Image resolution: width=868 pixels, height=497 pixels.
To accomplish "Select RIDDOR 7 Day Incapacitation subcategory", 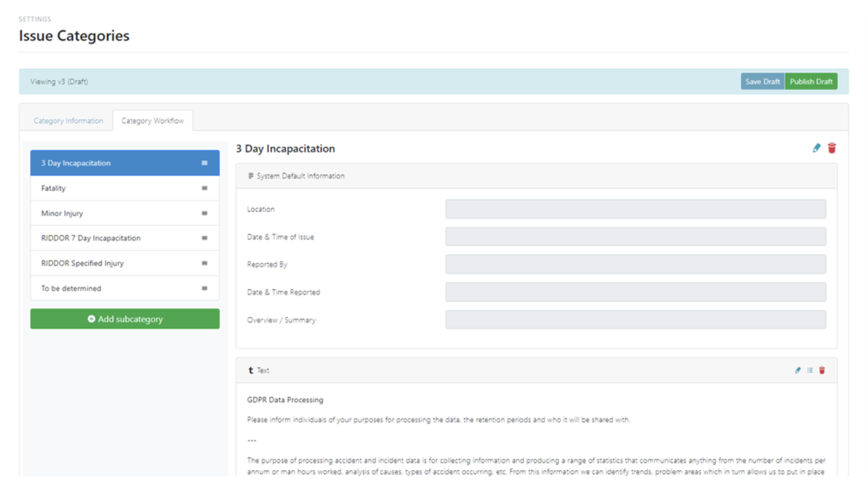I will pos(125,238).
